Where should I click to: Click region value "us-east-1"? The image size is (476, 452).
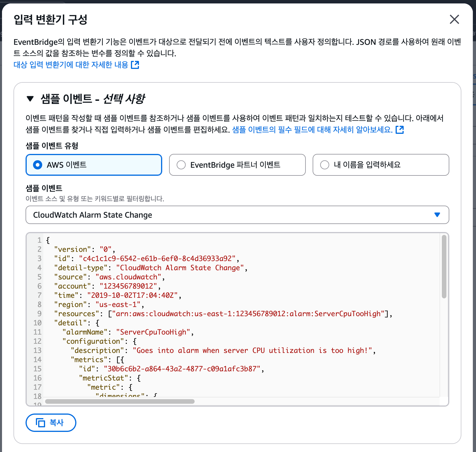(x=118, y=304)
